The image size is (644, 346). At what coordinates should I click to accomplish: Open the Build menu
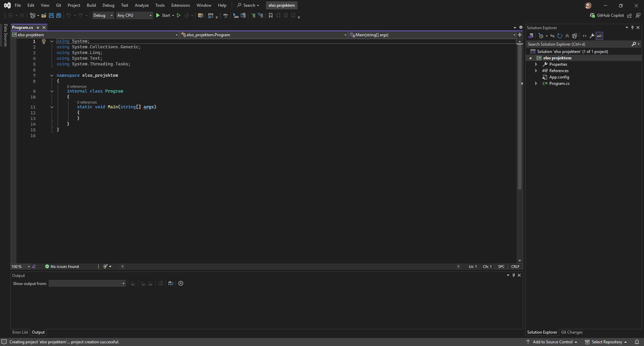[91, 5]
